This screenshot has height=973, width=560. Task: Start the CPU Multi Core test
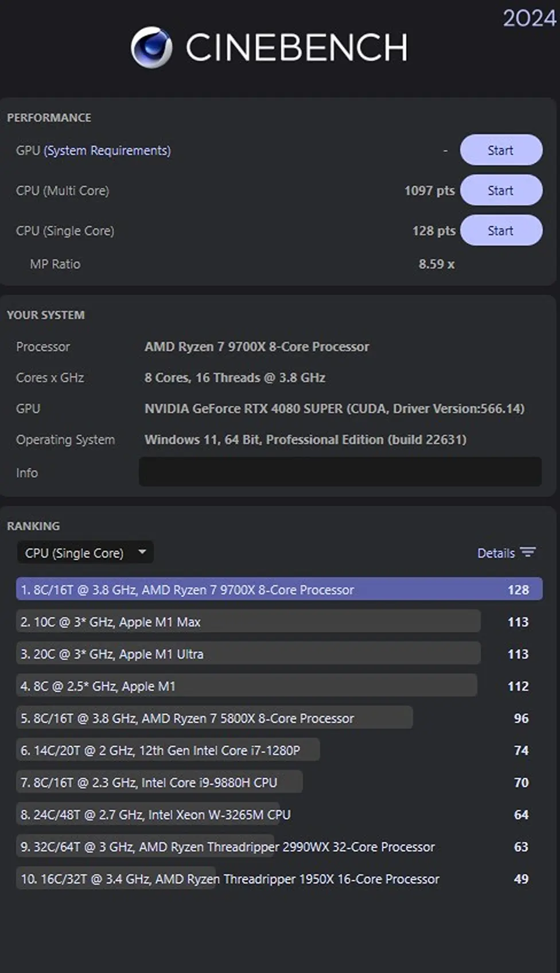[501, 190]
